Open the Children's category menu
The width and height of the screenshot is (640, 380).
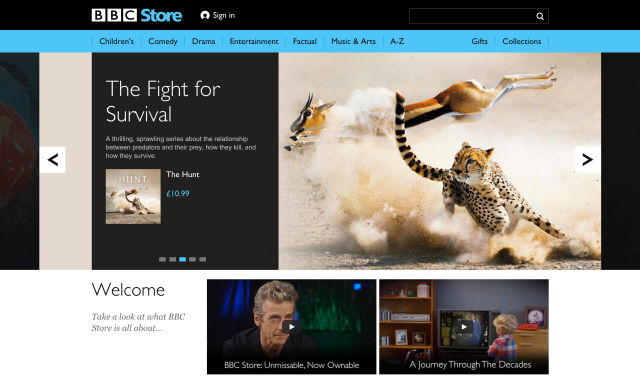116,41
